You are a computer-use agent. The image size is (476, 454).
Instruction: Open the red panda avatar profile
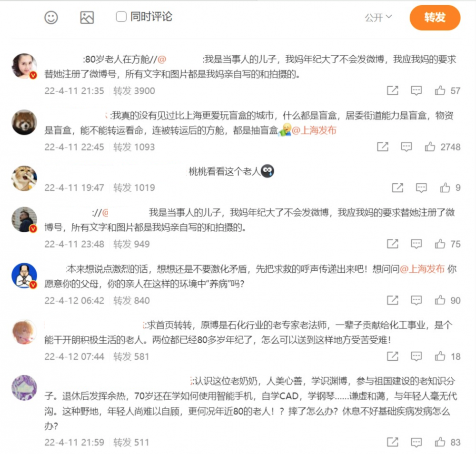coord(24,122)
